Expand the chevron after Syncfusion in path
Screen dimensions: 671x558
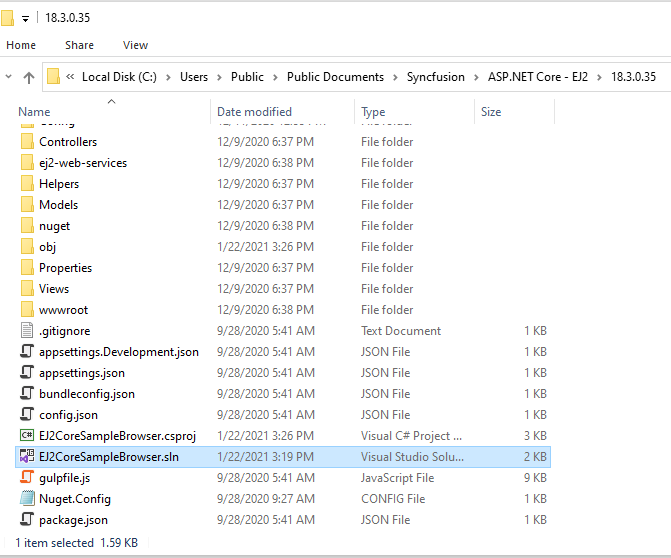point(476,77)
